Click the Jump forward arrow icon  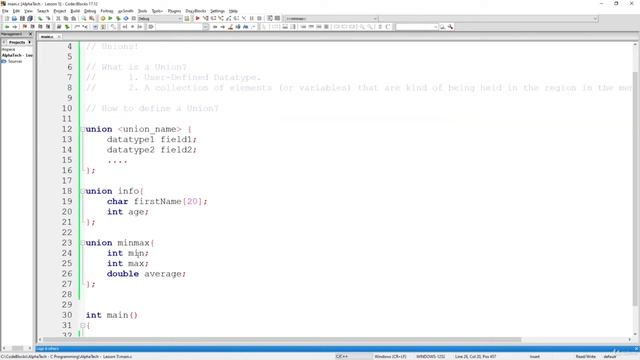point(15,27)
